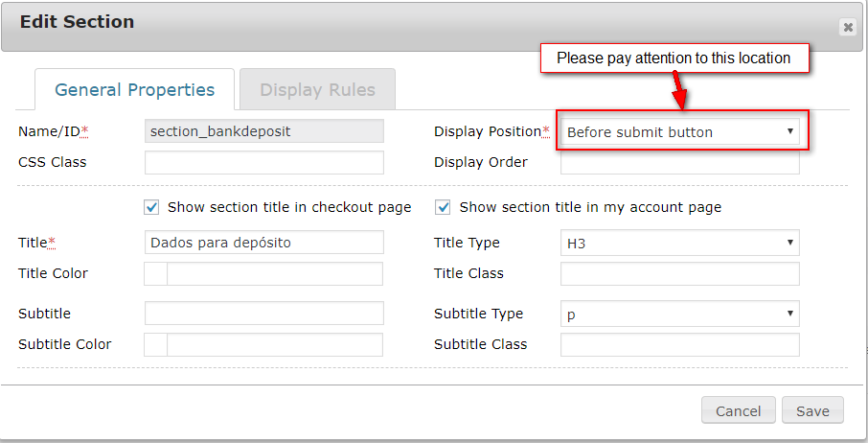Open the Title Type dropdown

(680, 244)
